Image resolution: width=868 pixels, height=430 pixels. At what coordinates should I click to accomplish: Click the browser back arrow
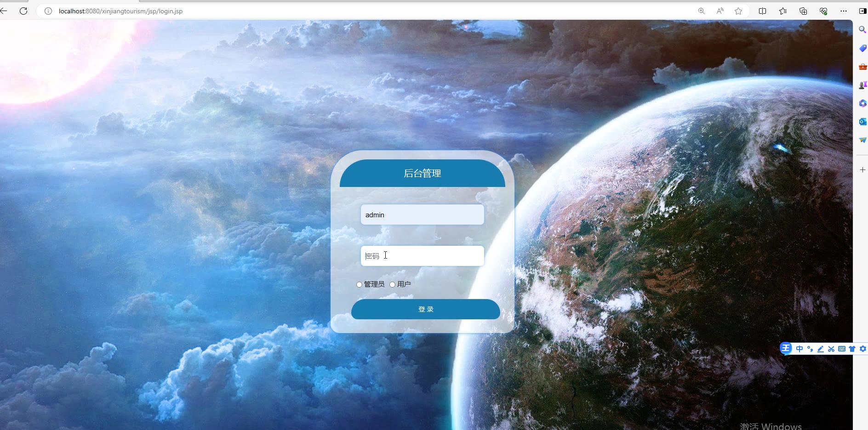pyautogui.click(x=3, y=11)
